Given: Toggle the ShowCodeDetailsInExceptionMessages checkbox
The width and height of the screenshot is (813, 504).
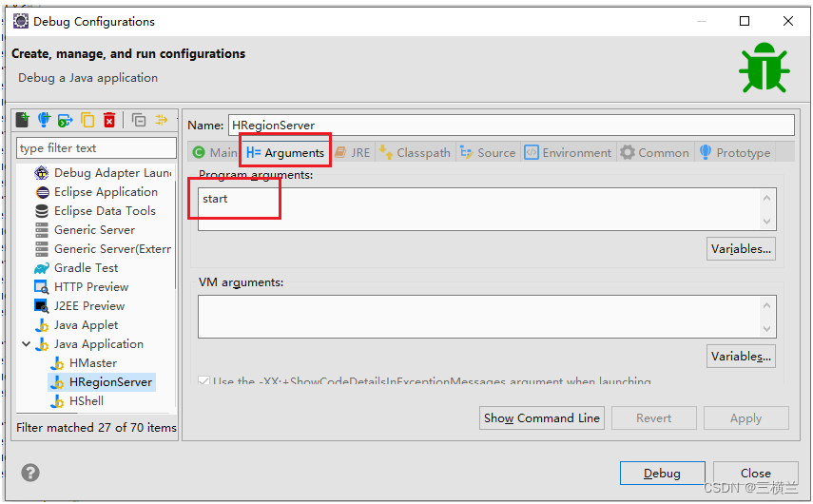Looking at the screenshot, I should point(203,382).
